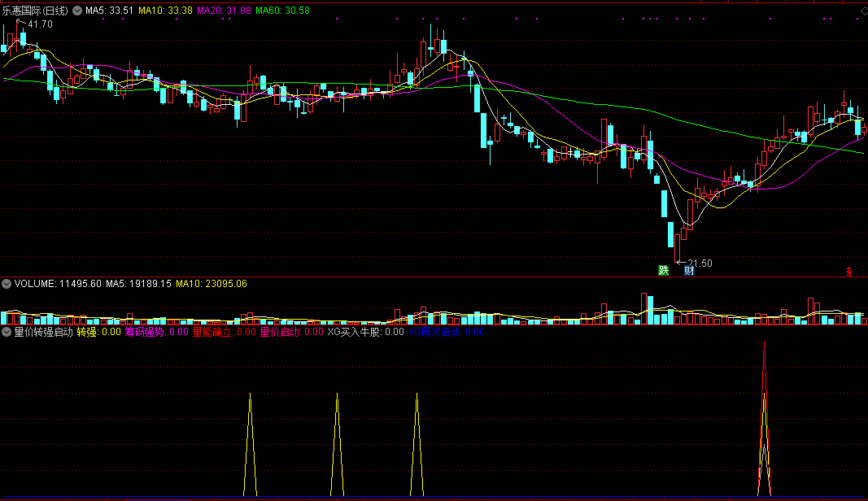This screenshot has height=501, width=868.
Task: Click the MA60: 30.58 label
Action: click(x=283, y=11)
